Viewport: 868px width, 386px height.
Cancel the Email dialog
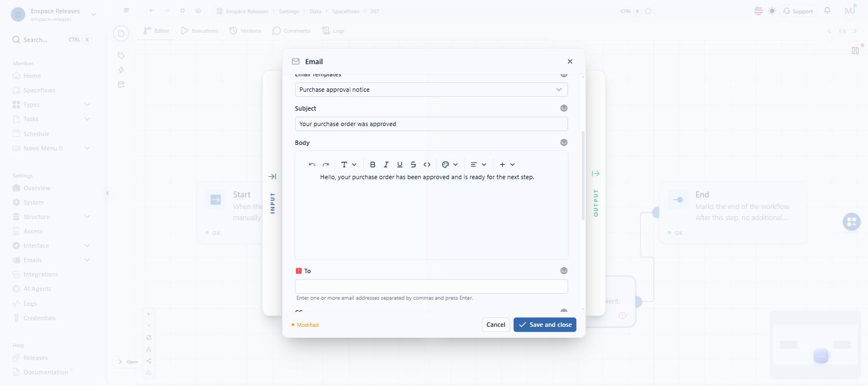point(496,325)
